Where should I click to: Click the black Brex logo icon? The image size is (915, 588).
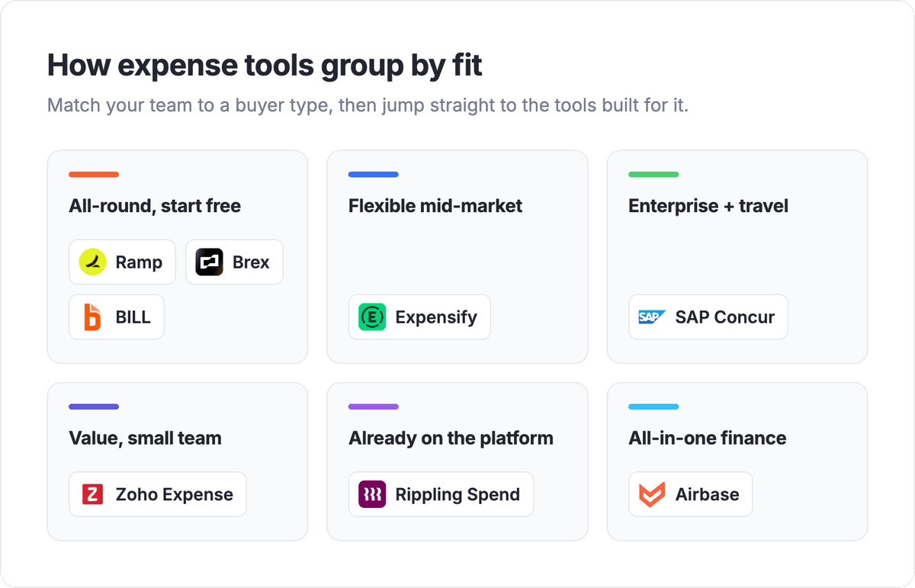point(209,262)
